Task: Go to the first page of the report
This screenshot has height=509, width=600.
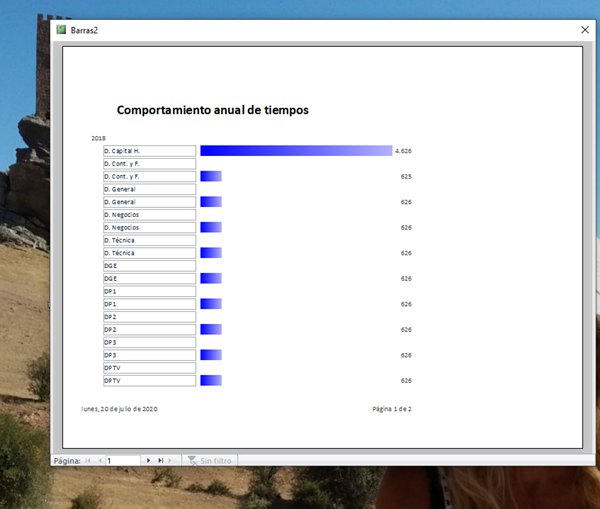Action: tap(88, 460)
